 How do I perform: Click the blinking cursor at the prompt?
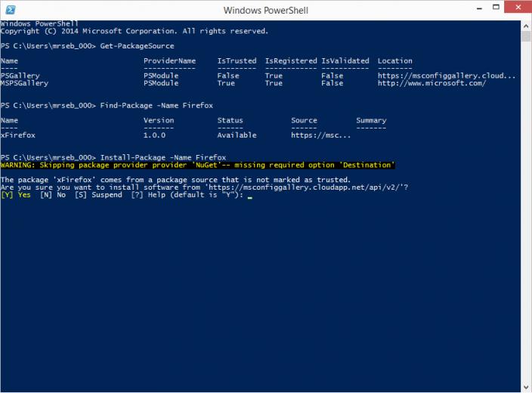(x=250, y=196)
